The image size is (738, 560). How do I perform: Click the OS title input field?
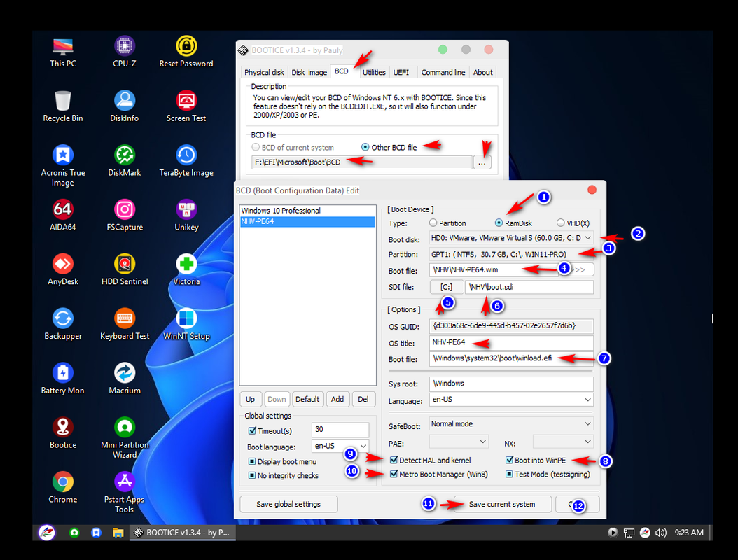[511, 342]
